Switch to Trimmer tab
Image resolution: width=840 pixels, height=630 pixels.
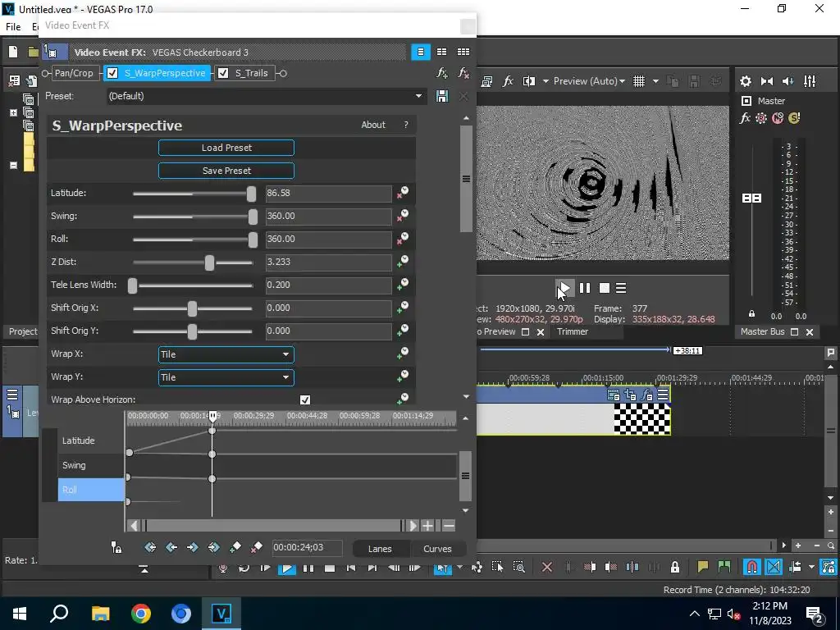click(x=572, y=331)
